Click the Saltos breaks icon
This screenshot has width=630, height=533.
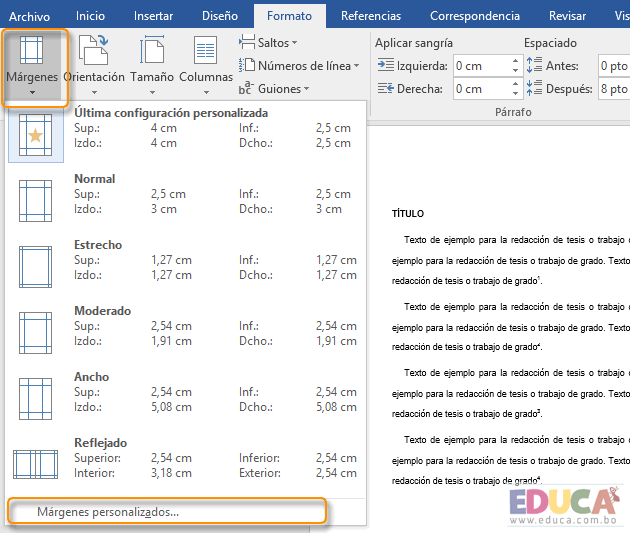(x=247, y=42)
